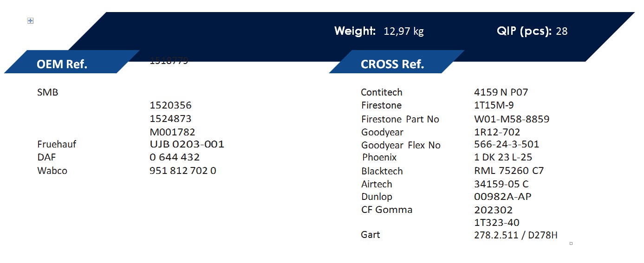The height and width of the screenshot is (263, 644).
Task: Click Dunlop reference 00982A-AP
Action: click(503, 197)
